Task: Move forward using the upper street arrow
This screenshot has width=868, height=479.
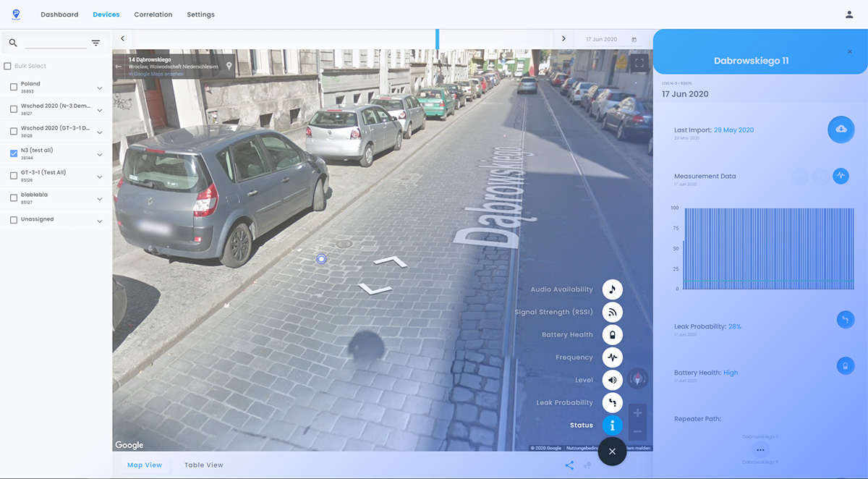Action: [x=391, y=261]
